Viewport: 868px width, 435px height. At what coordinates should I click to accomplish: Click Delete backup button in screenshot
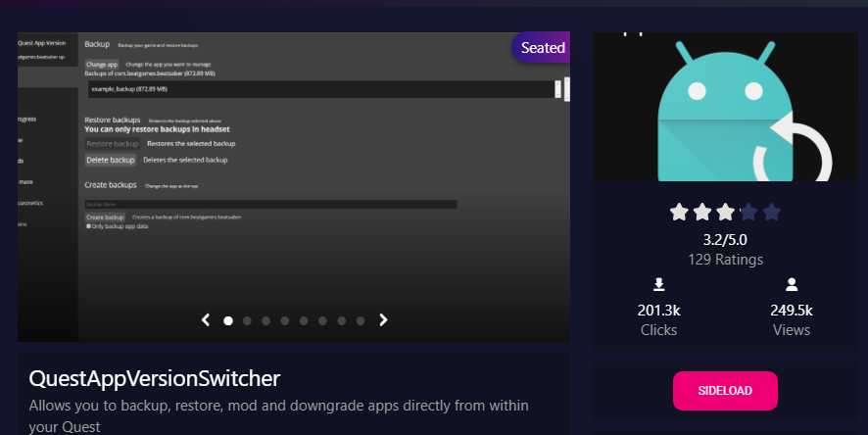110,160
